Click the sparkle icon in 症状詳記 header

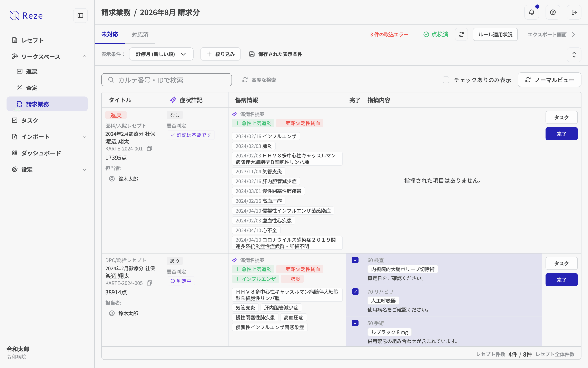tap(173, 100)
